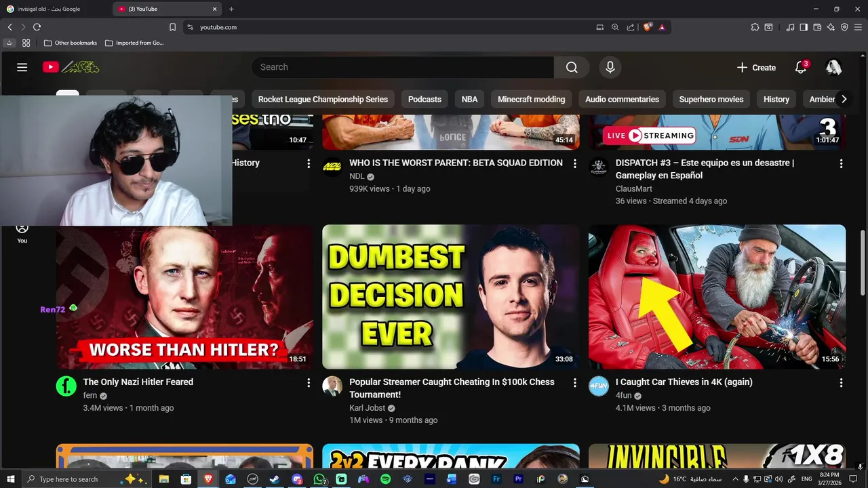Screen dimensions: 868x488
Task: Open the 4fun channel name link
Action: coord(623,395)
